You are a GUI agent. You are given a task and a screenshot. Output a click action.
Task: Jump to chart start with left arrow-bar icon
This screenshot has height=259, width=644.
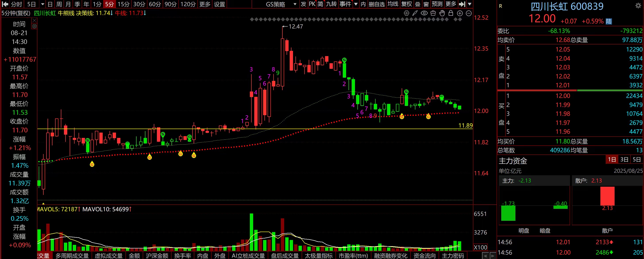coord(5,4)
